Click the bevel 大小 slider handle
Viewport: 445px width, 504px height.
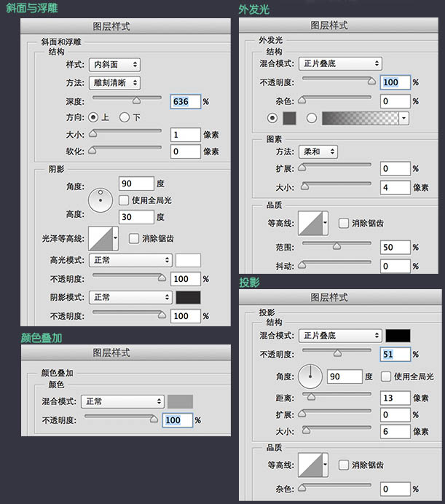click(x=93, y=133)
